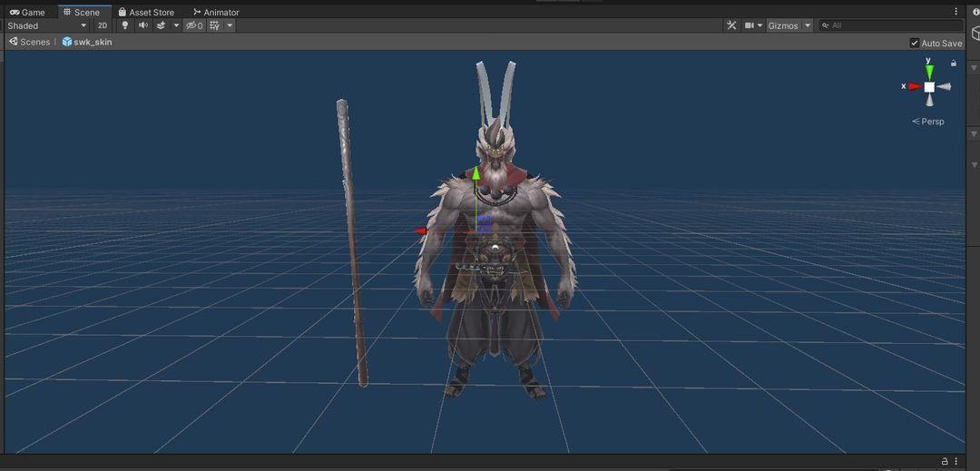Click the scene gizmo rotation lock icon
Image resolution: width=980 pixels, height=471 pixels.
(x=953, y=64)
